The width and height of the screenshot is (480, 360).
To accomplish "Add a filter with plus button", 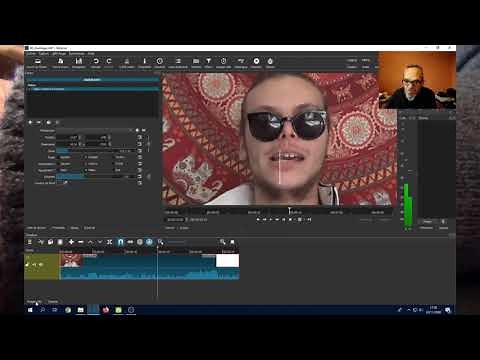I will click(30, 122).
